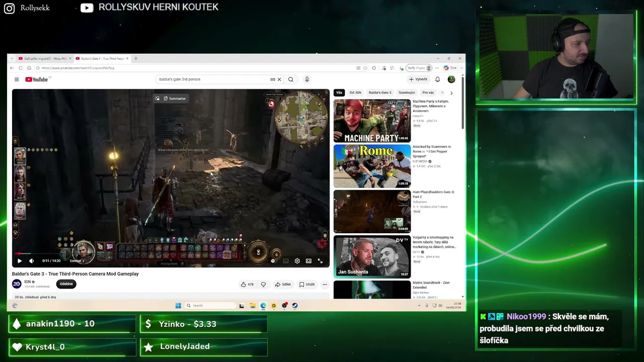The height and width of the screenshot is (362, 644).
Task: Show hidden system tray icons chevron
Action: (419, 306)
